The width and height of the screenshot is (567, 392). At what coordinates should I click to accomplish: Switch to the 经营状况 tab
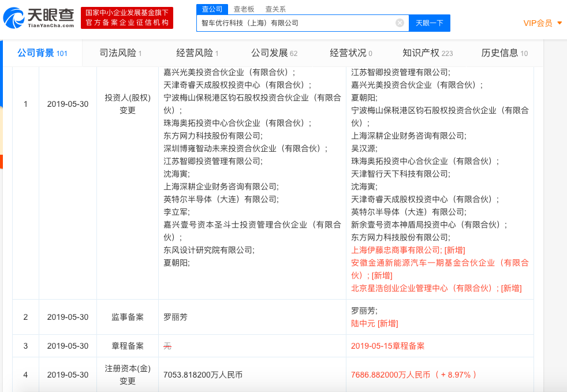350,53
